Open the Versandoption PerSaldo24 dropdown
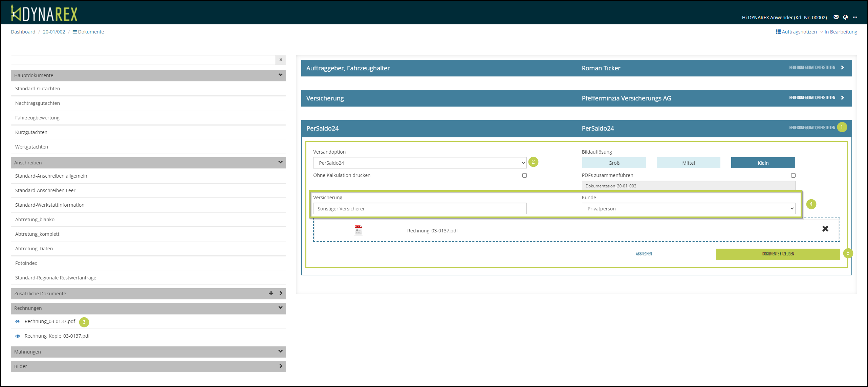Image resolution: width=868 pixels, height=387 pixels. pyautogui.click(x=419, y=163)
